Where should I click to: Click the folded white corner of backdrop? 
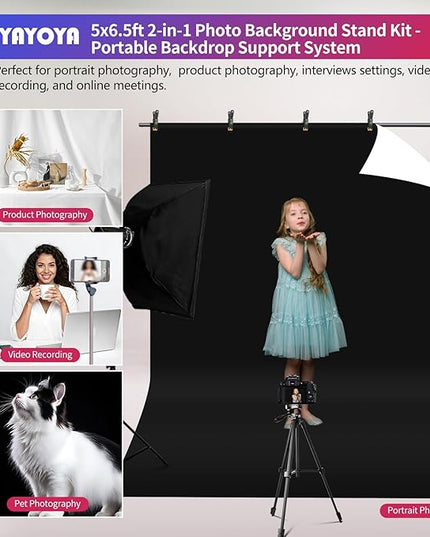pos(396,156)
